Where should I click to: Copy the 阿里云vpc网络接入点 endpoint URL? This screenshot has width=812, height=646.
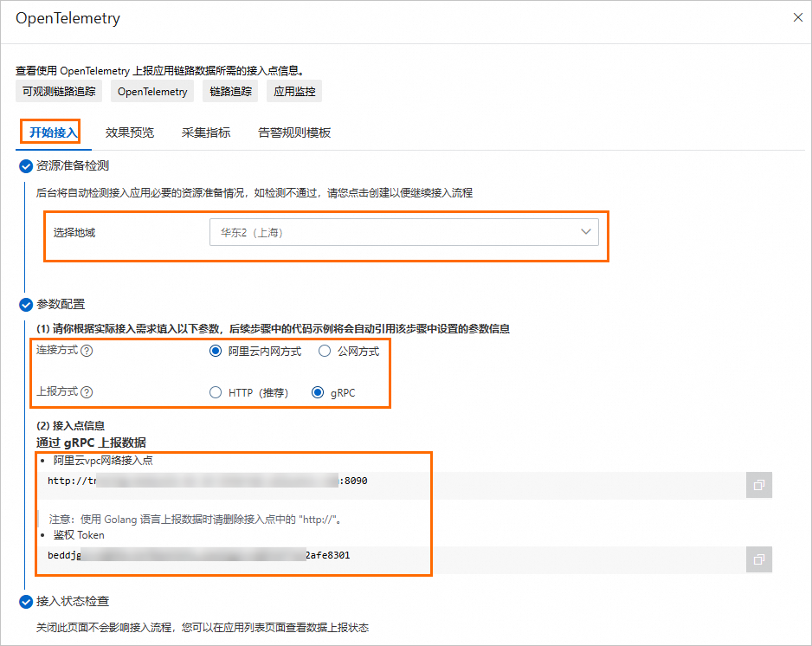(758, 485)
